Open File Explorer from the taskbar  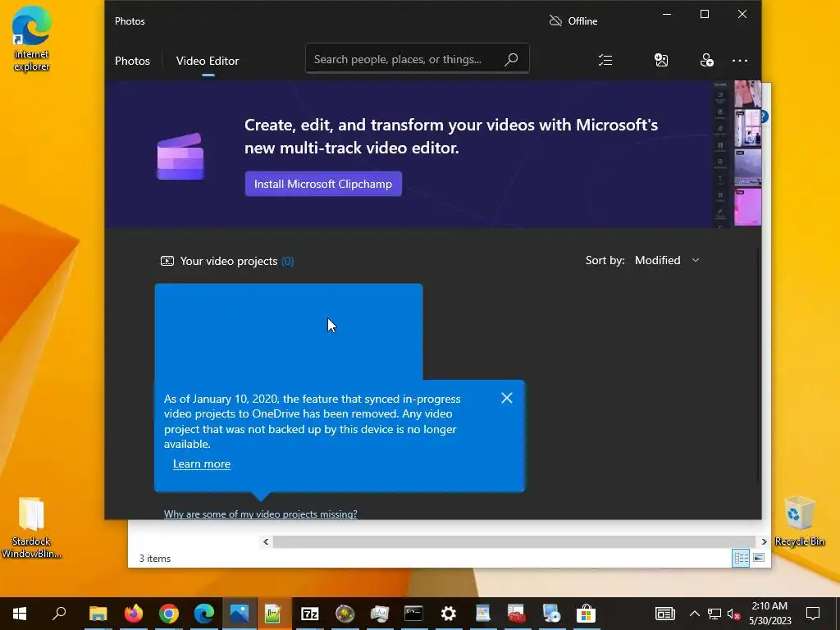[98, 614]
